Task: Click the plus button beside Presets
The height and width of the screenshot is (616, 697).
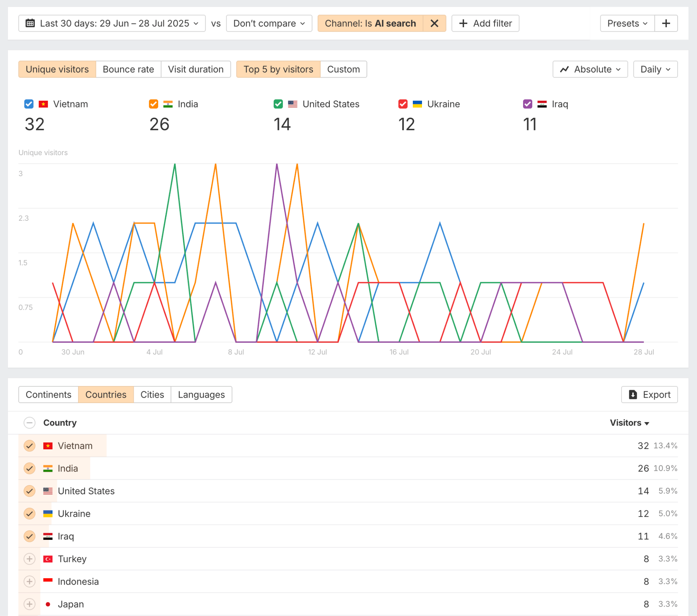Action: [666, 23]
